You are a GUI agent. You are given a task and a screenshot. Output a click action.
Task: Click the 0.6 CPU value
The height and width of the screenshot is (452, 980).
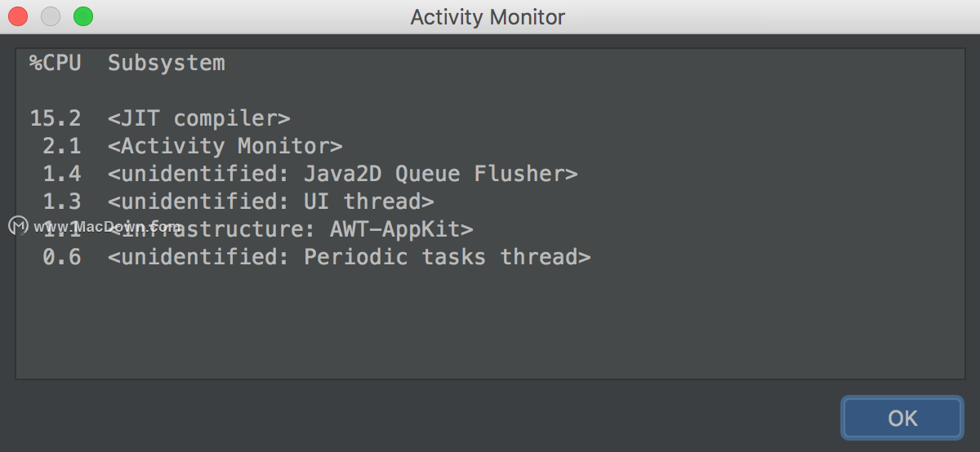(x=62, y=257)
